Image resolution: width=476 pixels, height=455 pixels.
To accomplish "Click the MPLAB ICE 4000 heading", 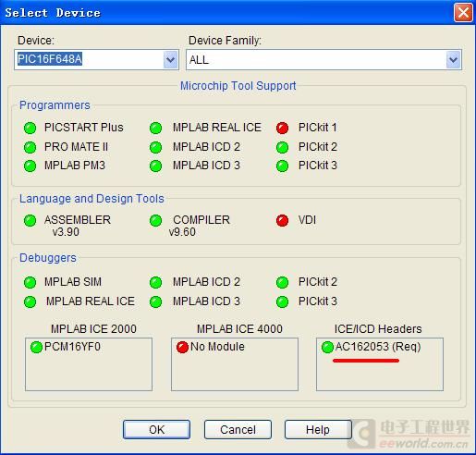I will coord(239,329).
